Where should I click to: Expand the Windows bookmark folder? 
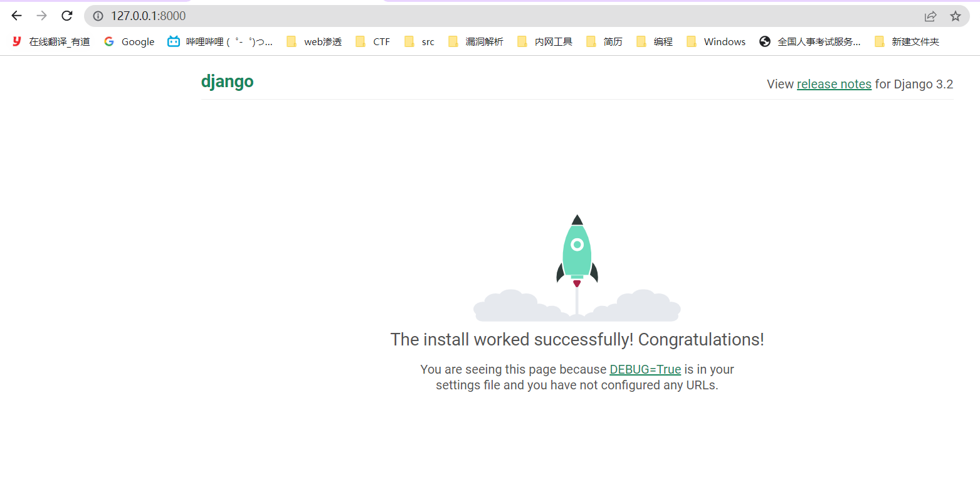pyautogui.click(x=716, y=42)
